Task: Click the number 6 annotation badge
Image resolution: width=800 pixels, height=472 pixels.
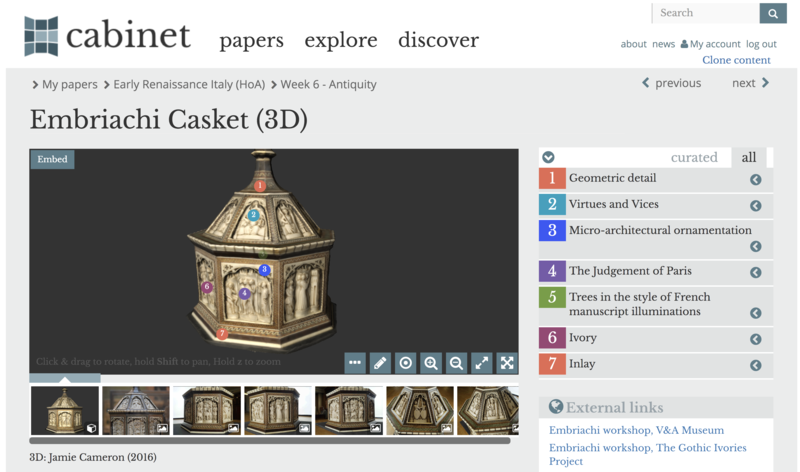Action: coord(552,338)
